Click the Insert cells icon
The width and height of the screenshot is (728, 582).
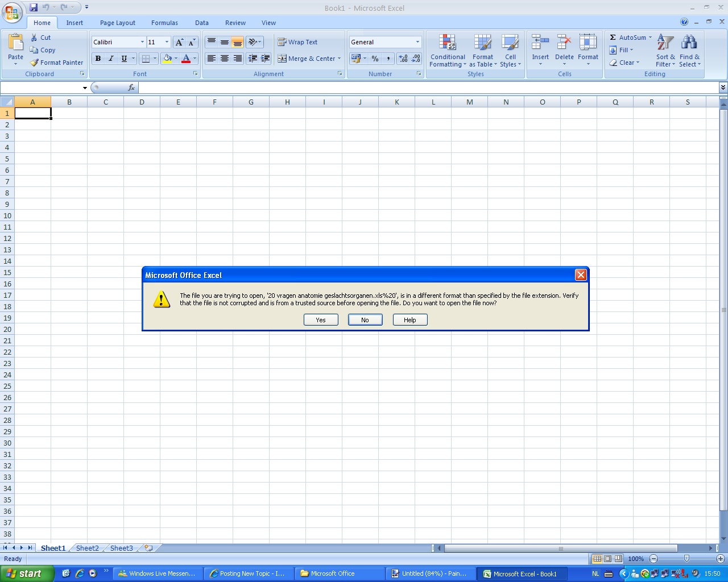click(540, 43)
